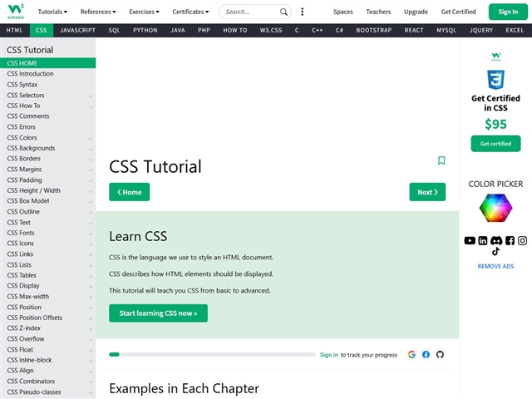Open CSS Position Offsets in sidebar

pyautogui.click(x=48, y=318)
